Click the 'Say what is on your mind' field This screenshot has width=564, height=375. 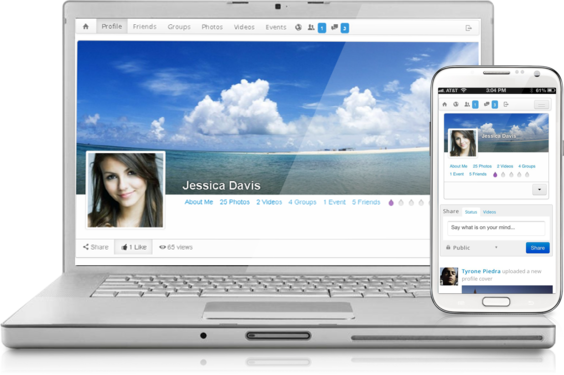(496, 228)
